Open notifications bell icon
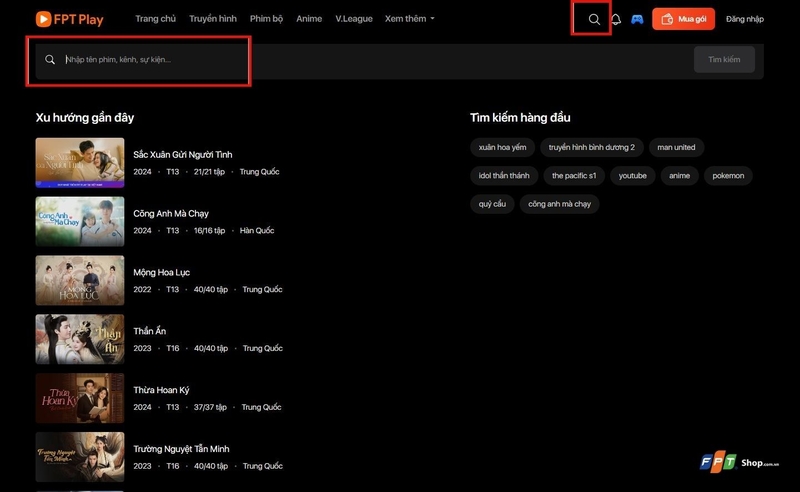The image size is (800, 492). point(616,19)
